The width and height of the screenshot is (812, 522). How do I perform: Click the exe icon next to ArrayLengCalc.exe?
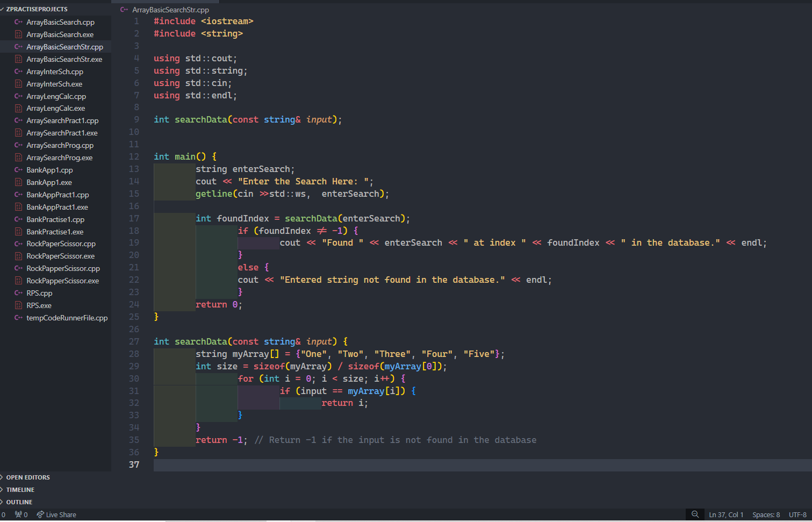(18, 108)
